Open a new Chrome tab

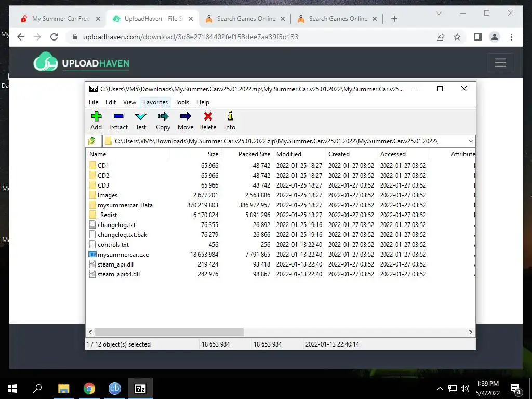click(394, 19)
